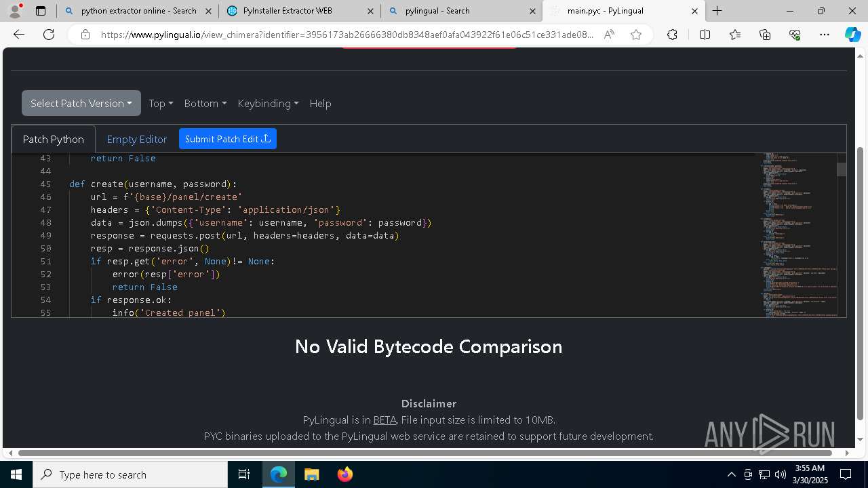The image size is (868, 488).
Task: Click the page vertical scrollbar
Action: pos(861,283)
